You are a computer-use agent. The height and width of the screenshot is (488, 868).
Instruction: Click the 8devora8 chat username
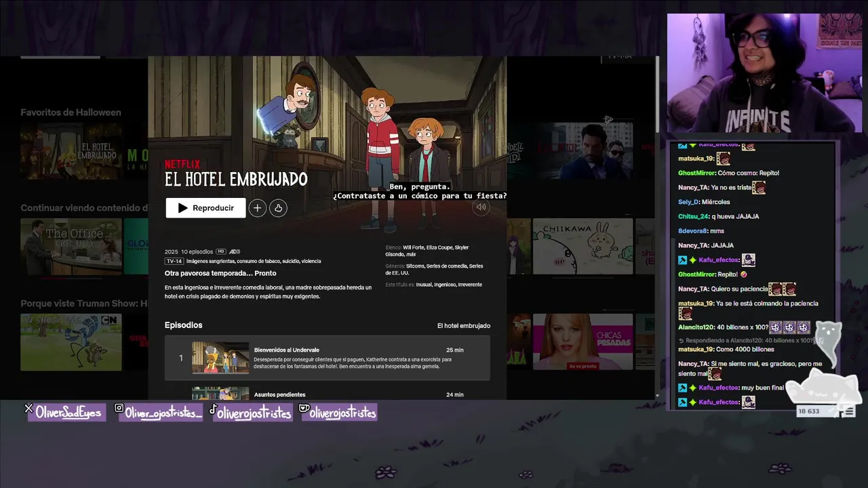(692, 231)
